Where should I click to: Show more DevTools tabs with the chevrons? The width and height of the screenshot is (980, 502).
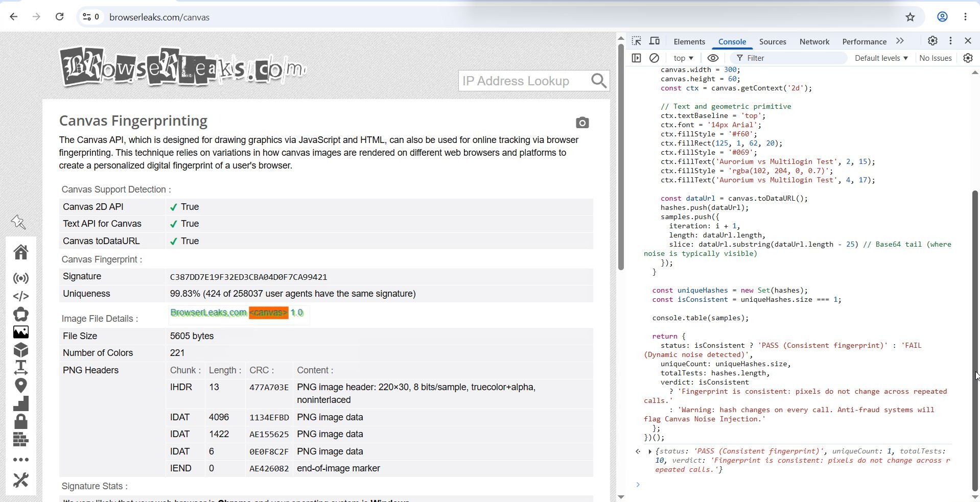[900, 41]
